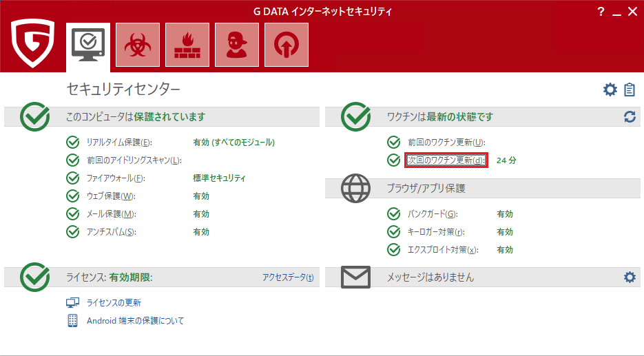Screen dimensions: 644x356
Task: Open the help question mark
Action: tap(601, 12)
